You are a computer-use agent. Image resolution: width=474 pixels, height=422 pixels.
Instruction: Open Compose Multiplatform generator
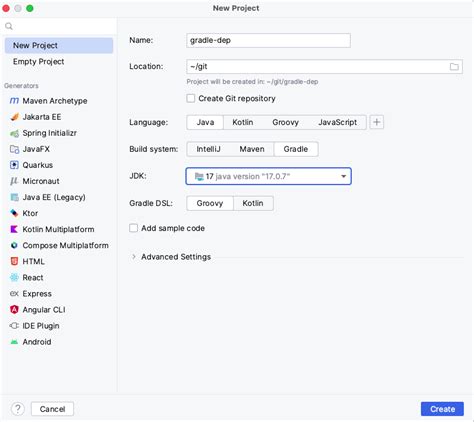tap(59, 245)
